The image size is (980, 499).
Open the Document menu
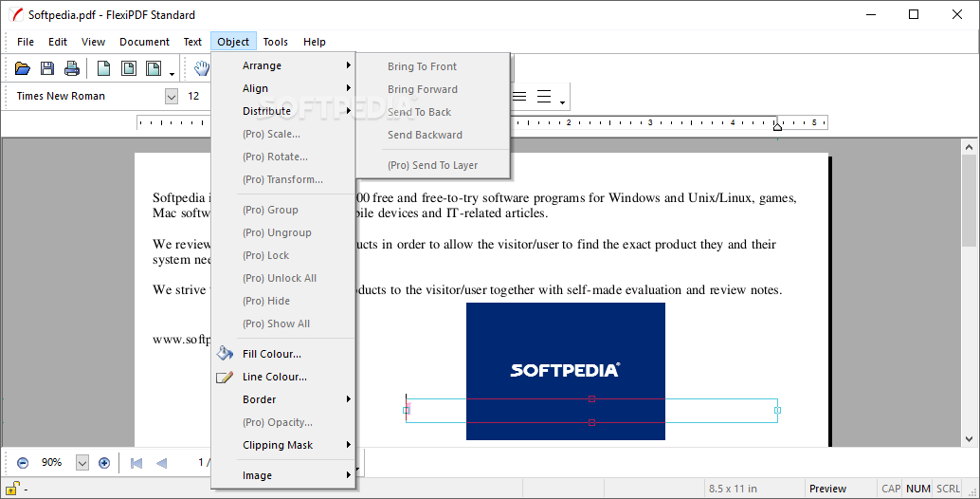tap(144, 42)
